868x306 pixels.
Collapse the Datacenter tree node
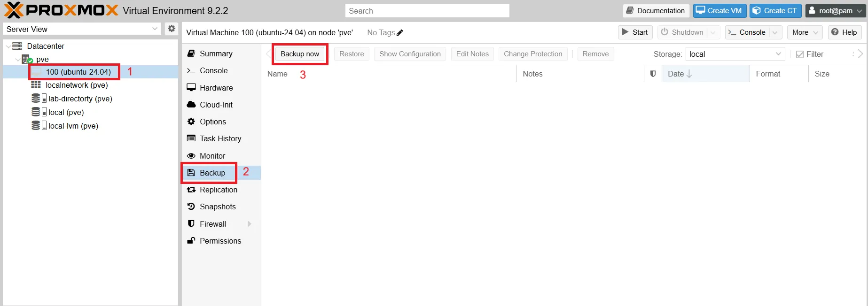pyautogui.click(x=8, y=46)
